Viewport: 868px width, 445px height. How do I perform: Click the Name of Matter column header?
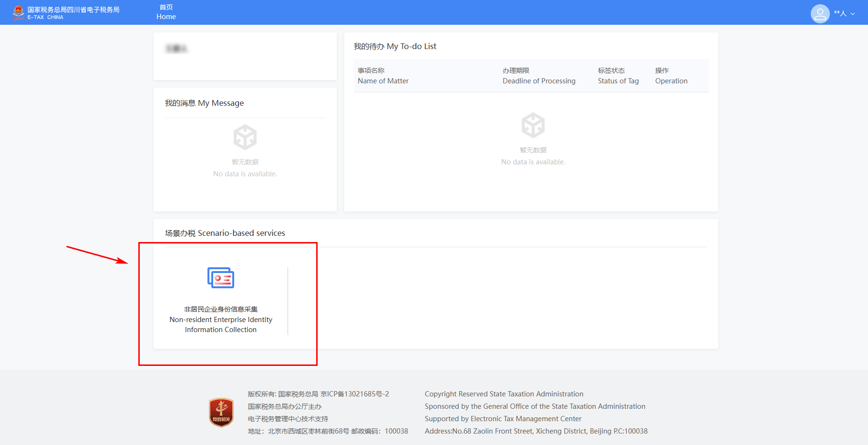coord(383,76)
